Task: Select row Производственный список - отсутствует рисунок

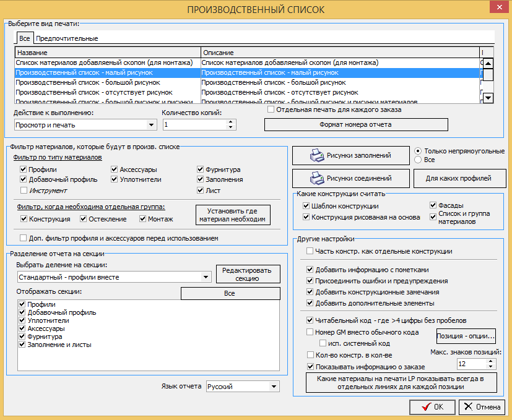Action: click(x=247, y=92)
